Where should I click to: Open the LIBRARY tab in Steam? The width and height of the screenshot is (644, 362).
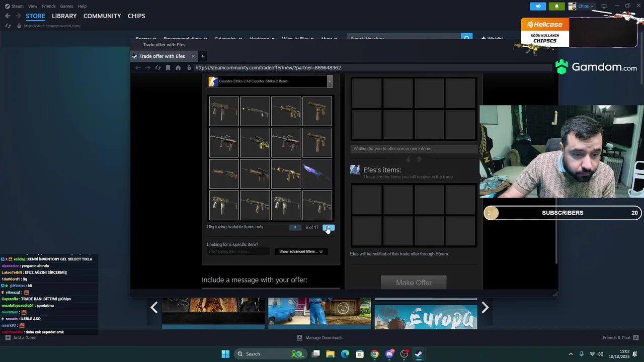pyautogui.click(x=64, y=16)
